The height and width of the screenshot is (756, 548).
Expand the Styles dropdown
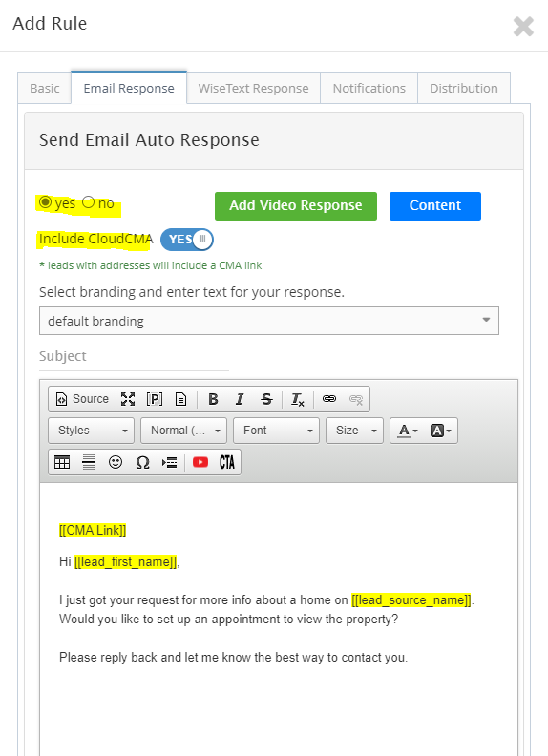coord(91,430)
